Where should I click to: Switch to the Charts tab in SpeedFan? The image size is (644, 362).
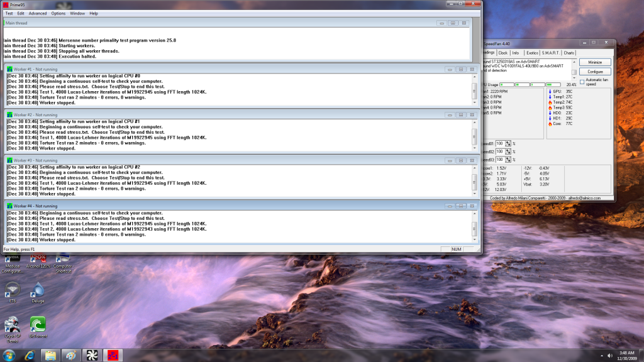[569, 53]
